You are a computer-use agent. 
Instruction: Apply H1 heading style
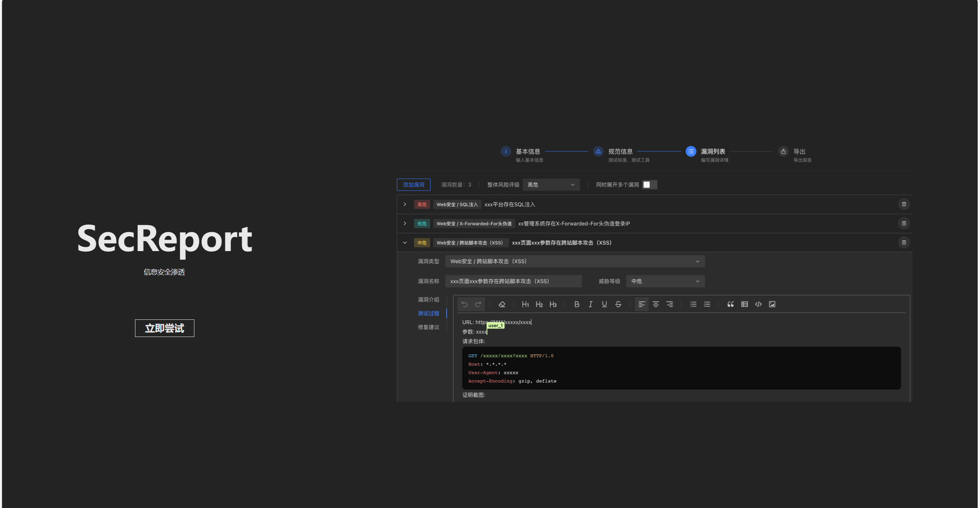click(x=525, y=304)
